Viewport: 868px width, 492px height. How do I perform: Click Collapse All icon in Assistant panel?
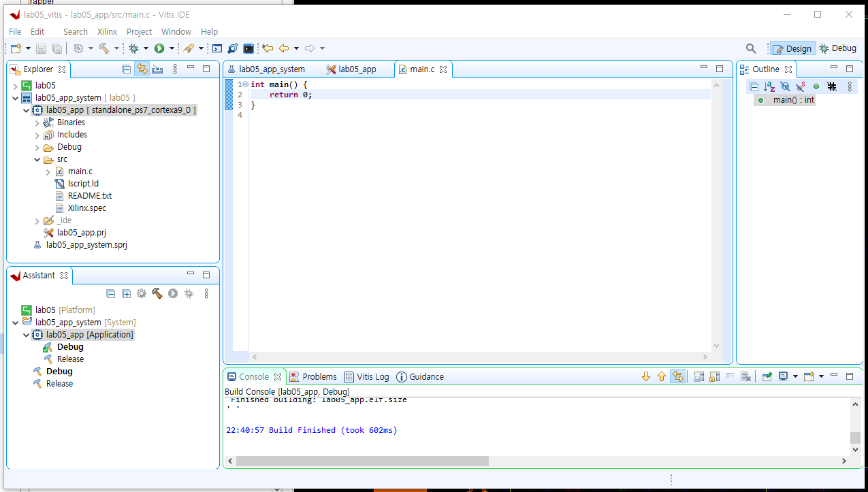click(x=111, y=293)
